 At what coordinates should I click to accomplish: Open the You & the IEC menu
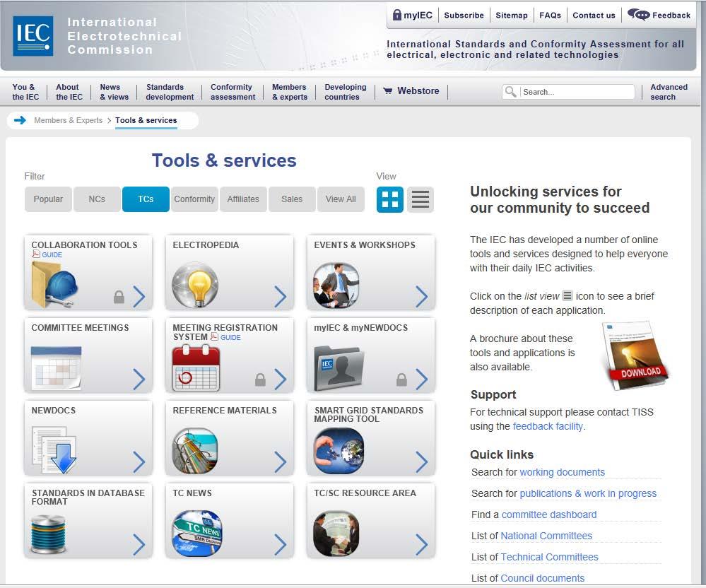click(x=25, y=92)
